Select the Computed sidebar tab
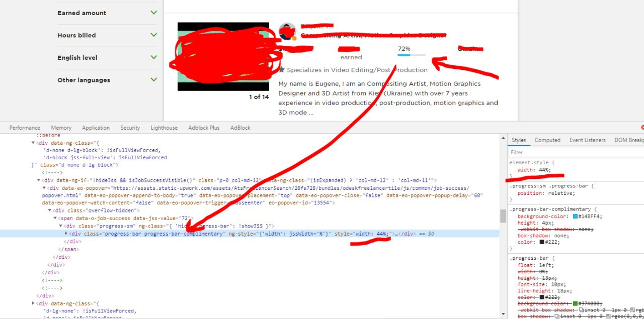This screenshot has width=644, height=319. [x=547, y=140]
